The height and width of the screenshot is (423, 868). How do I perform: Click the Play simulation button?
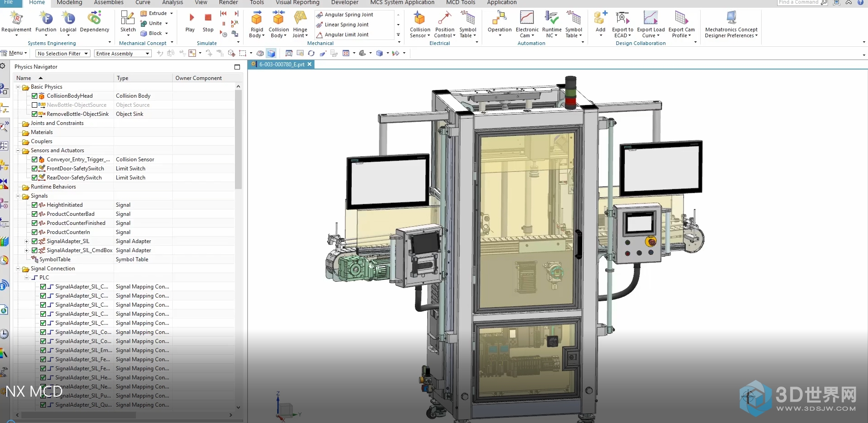(x=190, y=23)
